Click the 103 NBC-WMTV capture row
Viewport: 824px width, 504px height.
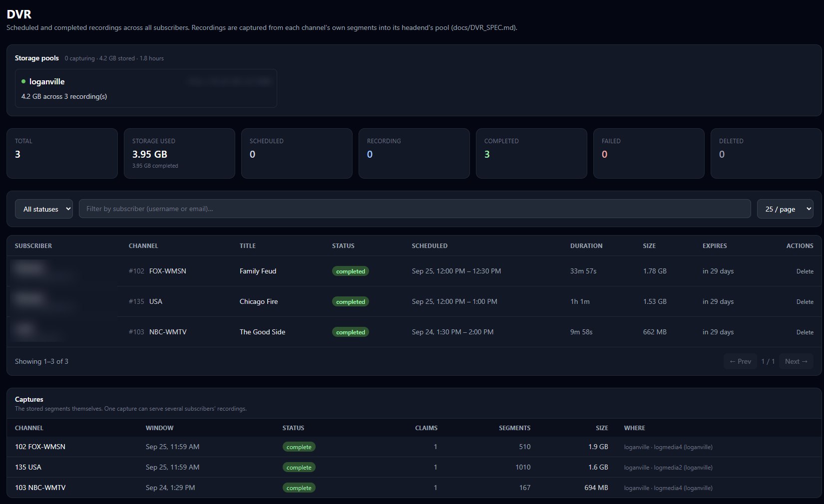pos(414,488)
